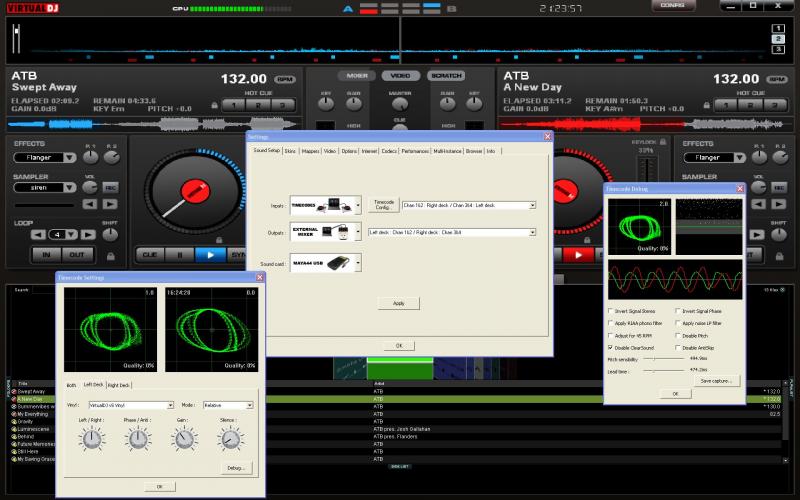Select the Right Deck tab in Timecode Settings
The image size is (800, 500).
(x=118, y=384)
